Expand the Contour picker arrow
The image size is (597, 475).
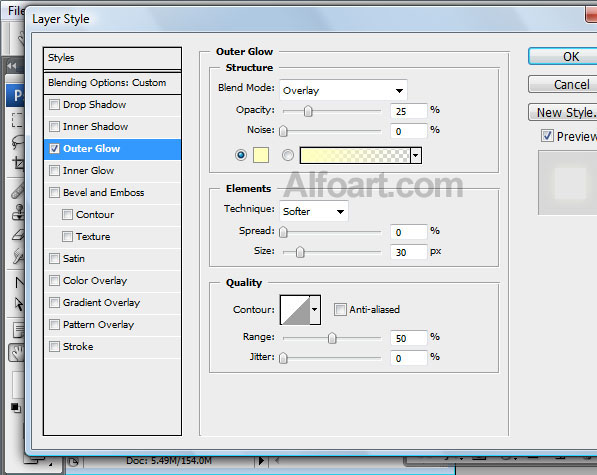(315, 310)
